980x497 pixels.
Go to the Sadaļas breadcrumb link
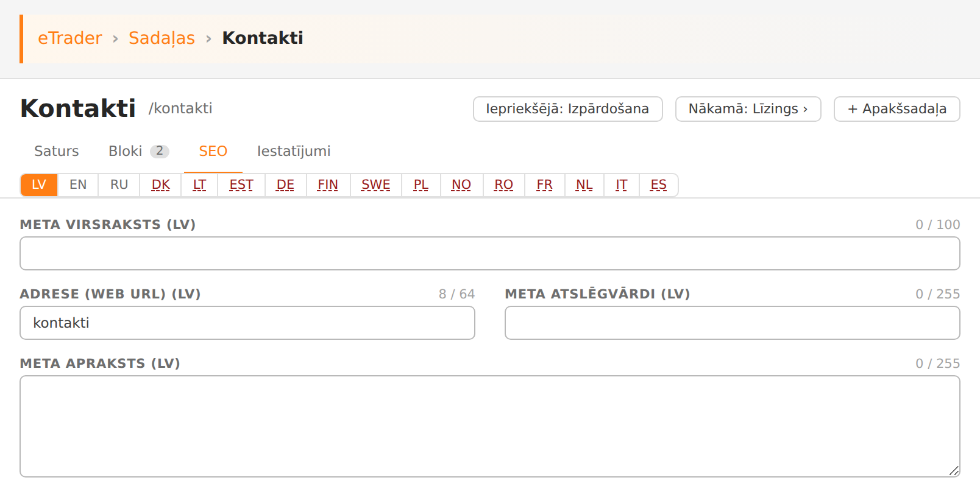point(162,38)
